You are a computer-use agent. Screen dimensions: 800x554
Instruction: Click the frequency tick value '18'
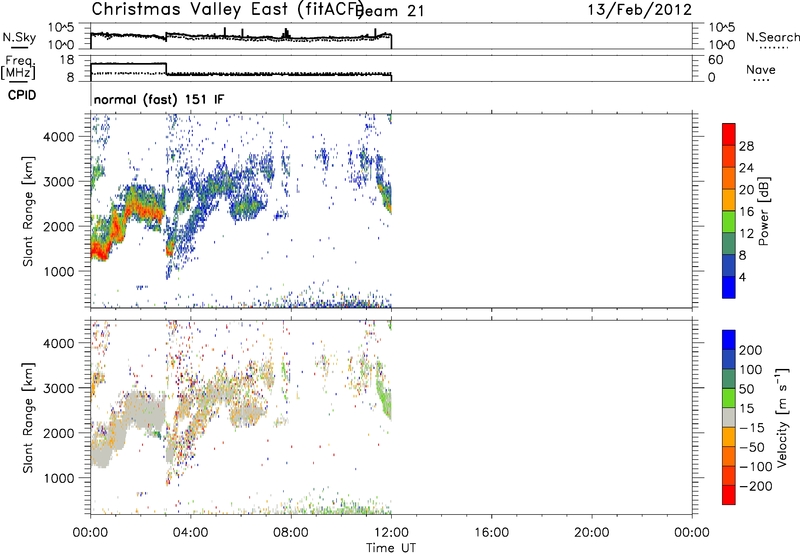66,60
